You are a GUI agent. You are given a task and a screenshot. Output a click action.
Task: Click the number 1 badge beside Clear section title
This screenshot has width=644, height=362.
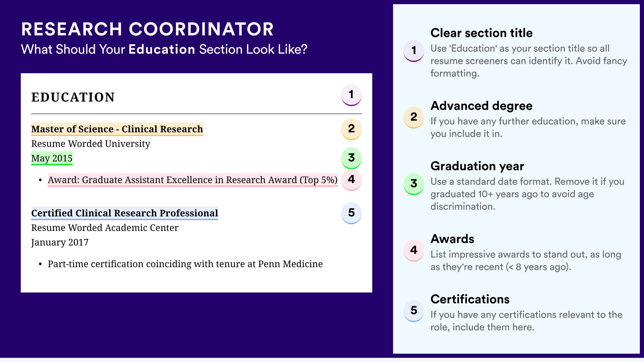(414, 51)
